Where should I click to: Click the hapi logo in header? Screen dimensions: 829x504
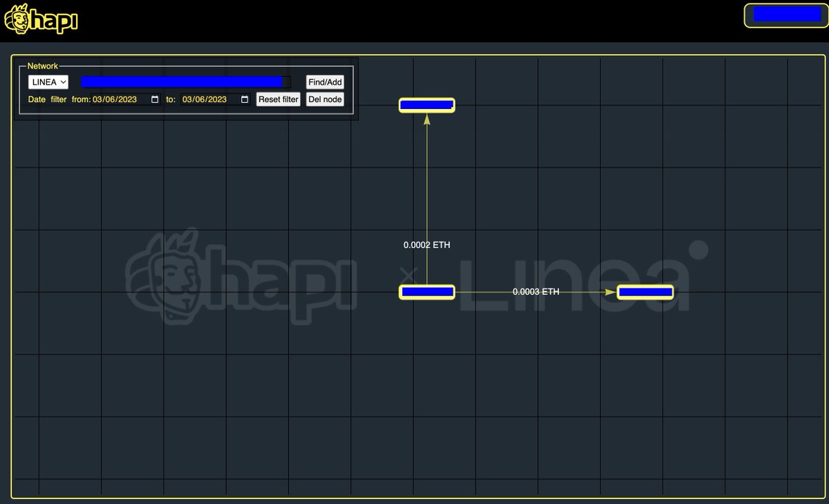click(41, 19)
